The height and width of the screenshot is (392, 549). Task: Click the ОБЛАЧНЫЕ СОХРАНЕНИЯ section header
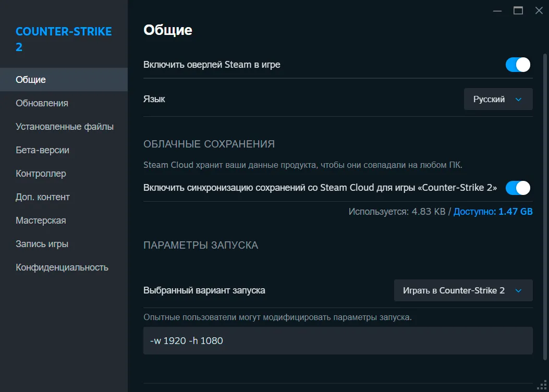tap(209, 144)
